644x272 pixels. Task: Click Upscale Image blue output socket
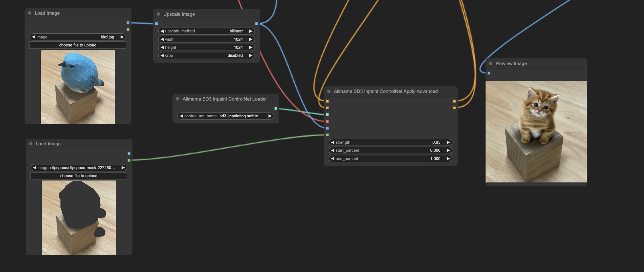coord(257,24)
